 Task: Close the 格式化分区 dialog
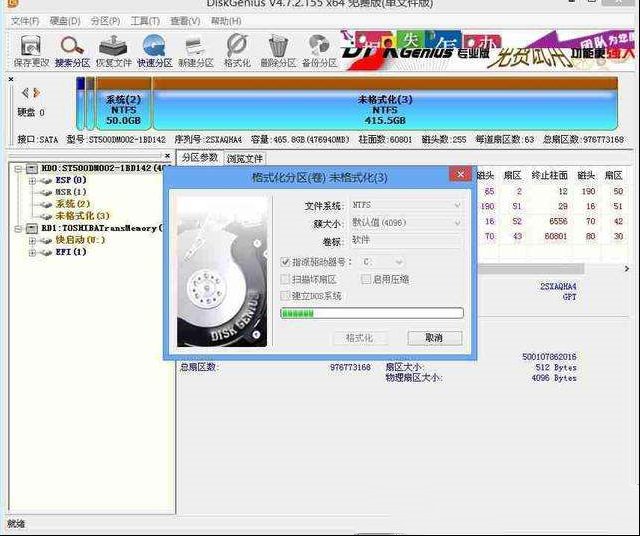point(460,175)
